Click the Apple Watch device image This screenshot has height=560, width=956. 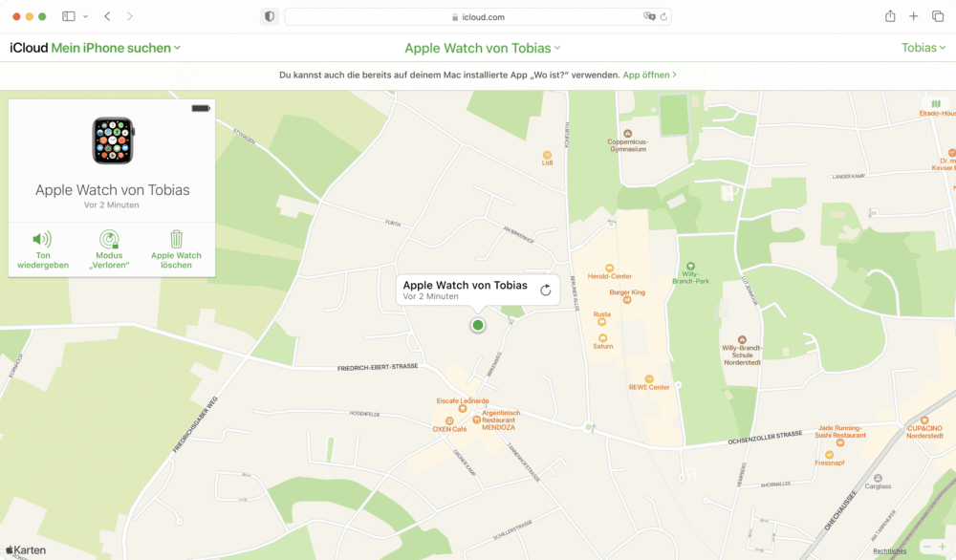point(113,140)
